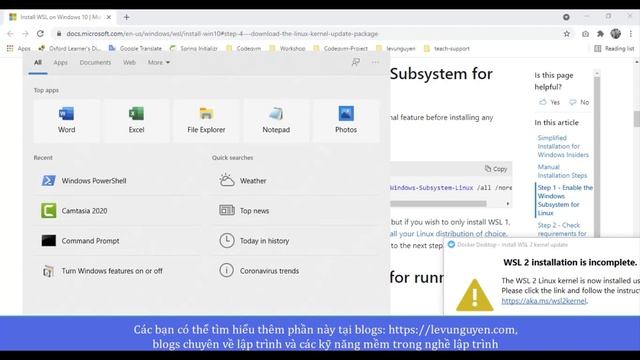Go to Manual Installation Steps link
640x360 pixels.
pos(562,171)
